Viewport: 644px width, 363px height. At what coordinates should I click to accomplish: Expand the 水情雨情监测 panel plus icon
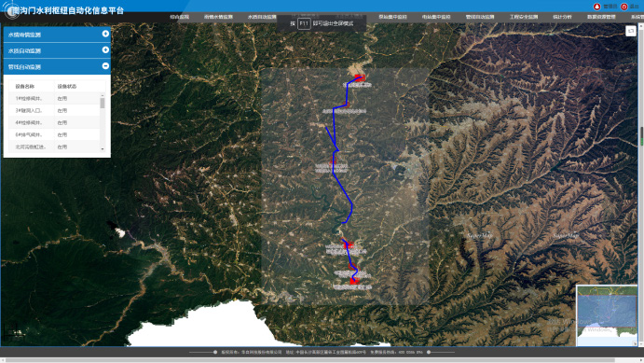tap(105, 34)
